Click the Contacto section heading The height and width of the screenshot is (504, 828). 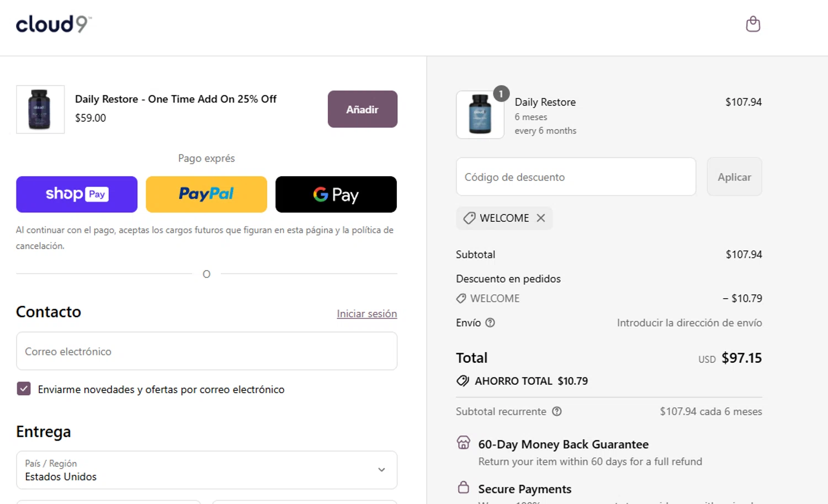[x=49, y=312]
